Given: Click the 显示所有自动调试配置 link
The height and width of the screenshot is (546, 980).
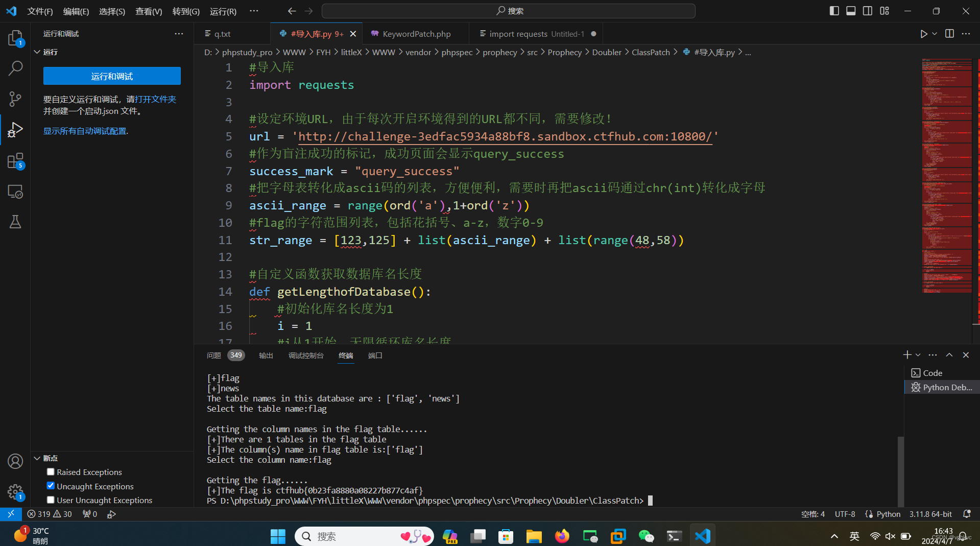Looking at the screenshot, I should (x=86, y=131).
